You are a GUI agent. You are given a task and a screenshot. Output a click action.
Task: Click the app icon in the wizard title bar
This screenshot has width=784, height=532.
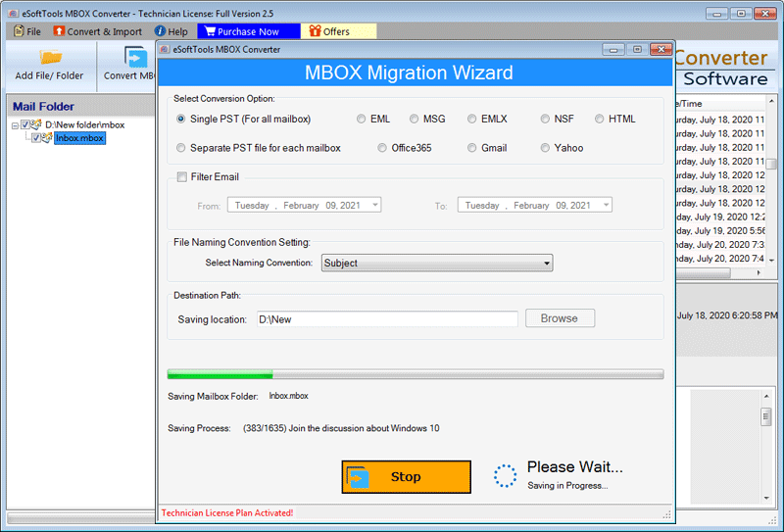[165, 49]
